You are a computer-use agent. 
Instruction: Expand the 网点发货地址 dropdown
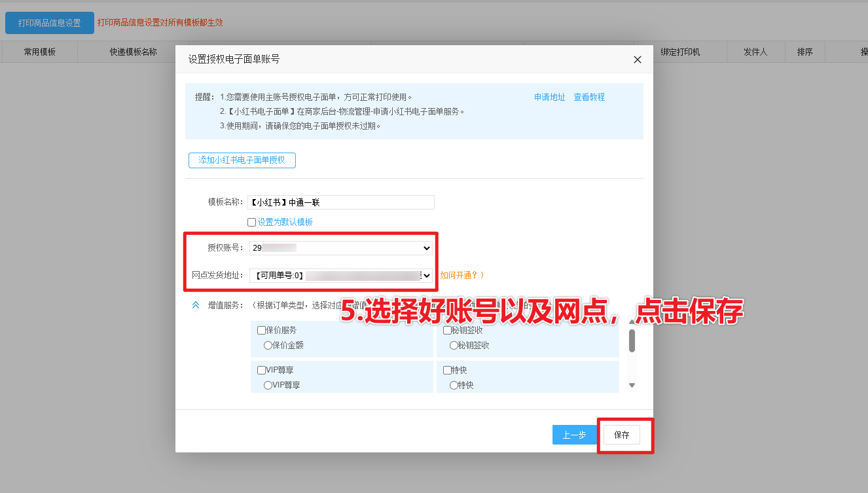coord(340,276)
